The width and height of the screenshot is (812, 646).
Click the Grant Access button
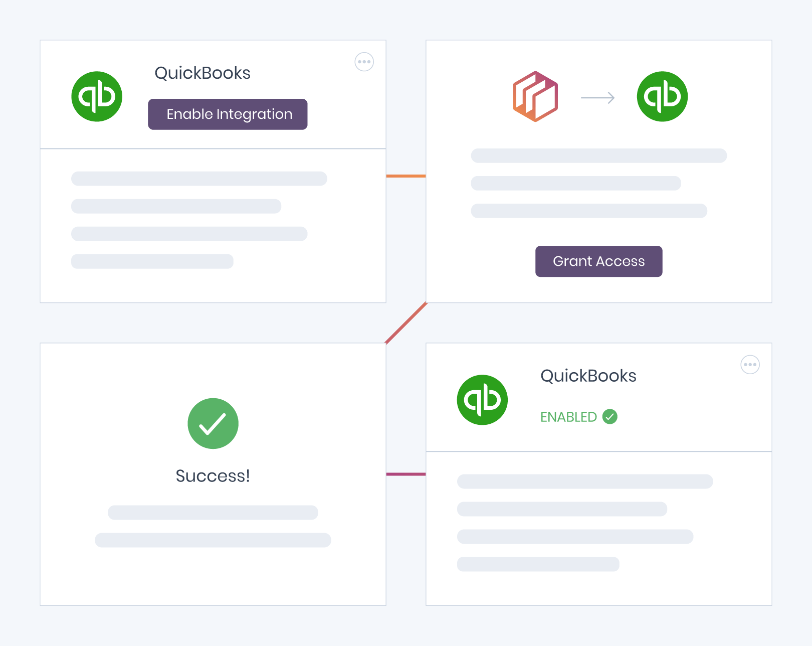(x=599, y=261)
